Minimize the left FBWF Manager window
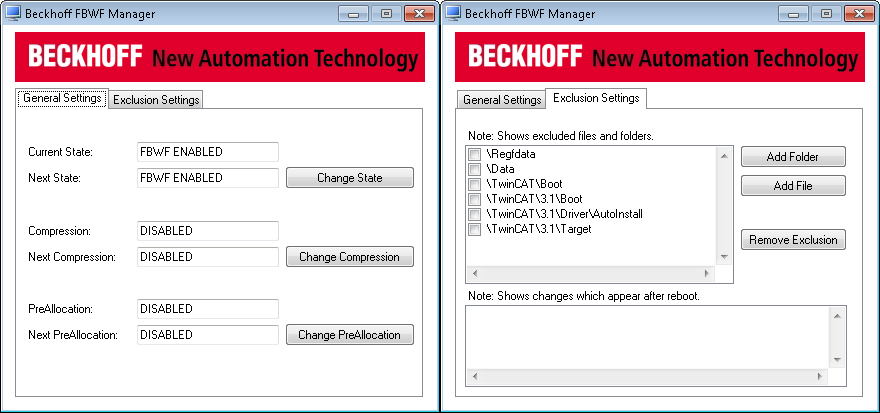Screen dimensions: 880x413 pos(354,13)
